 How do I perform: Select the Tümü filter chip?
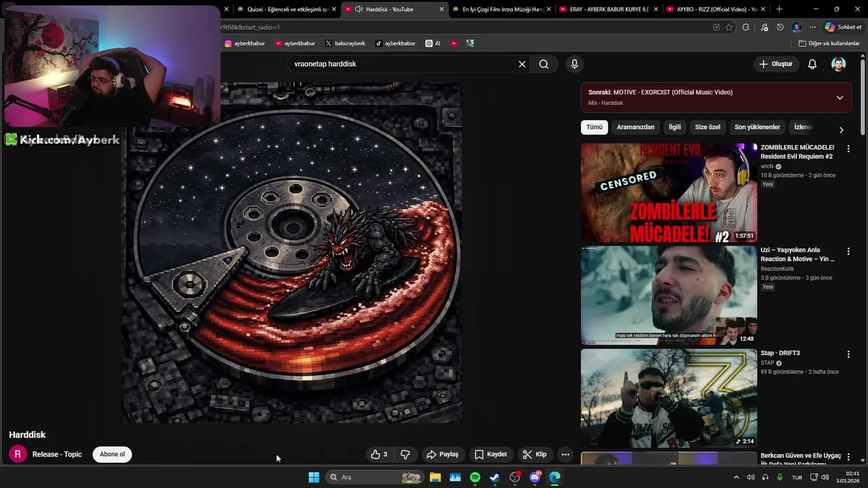click(594, 127)
